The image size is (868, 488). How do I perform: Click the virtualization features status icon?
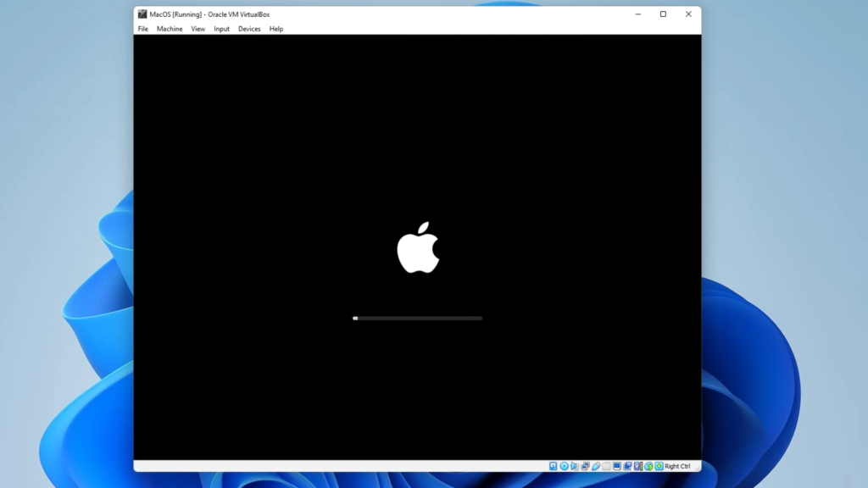pos(638,467)
